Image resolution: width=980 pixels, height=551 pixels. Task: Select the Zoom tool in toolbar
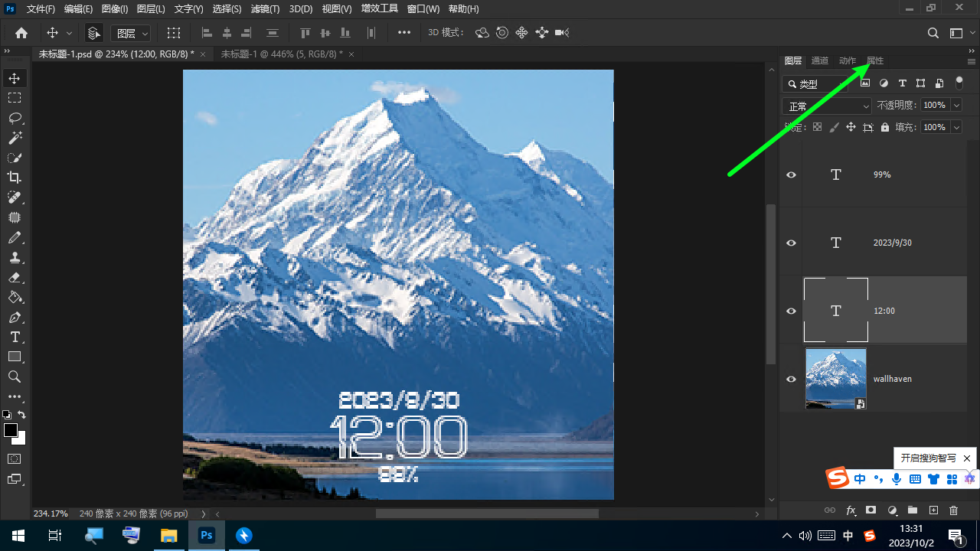click(15, 377)
